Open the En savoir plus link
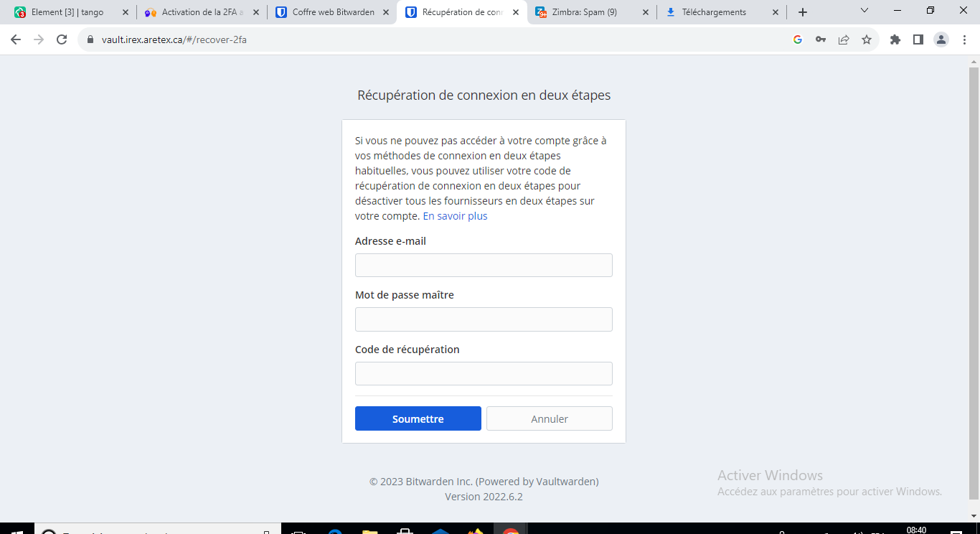The image size is (980, 534). 455,216
